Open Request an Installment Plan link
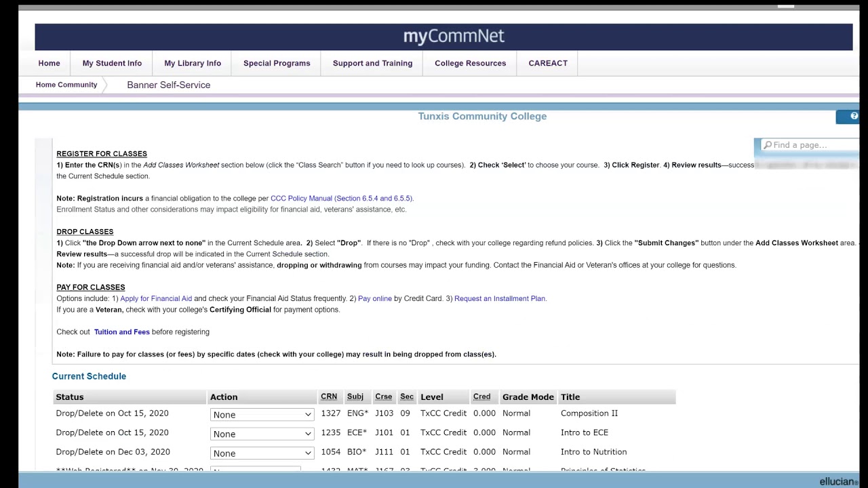This screenshot has width=868, height=488. [x=500, y=298]
